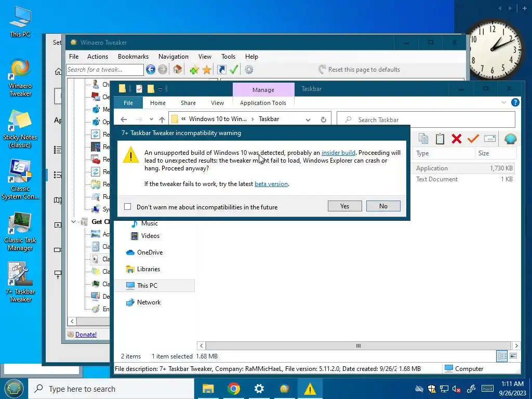Expand the Explorer ribbon with chevron
532x399 pixels.
point(504,102)
